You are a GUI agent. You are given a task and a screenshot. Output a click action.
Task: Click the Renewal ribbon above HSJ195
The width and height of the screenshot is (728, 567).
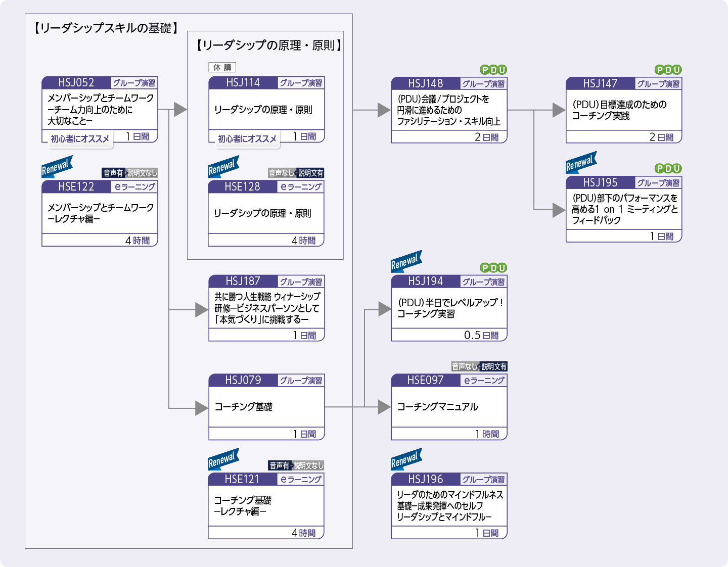point(581,163)
